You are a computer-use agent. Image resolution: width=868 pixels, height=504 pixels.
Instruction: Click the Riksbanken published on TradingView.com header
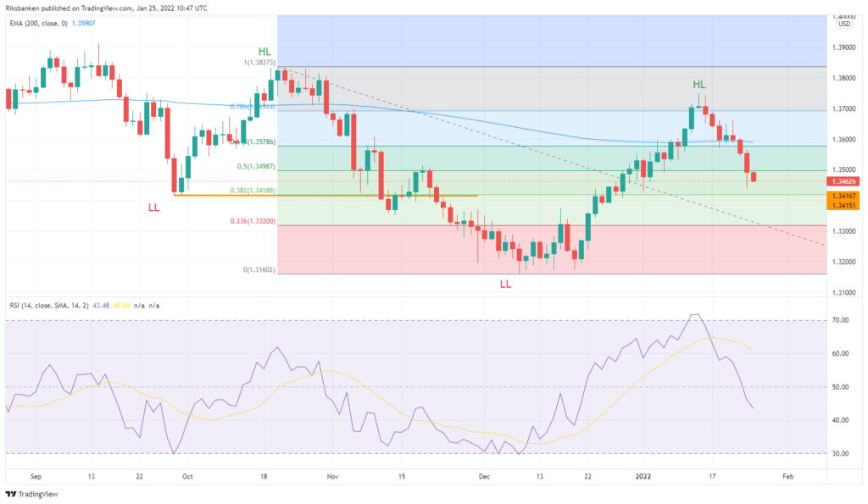tap(106, 8)
